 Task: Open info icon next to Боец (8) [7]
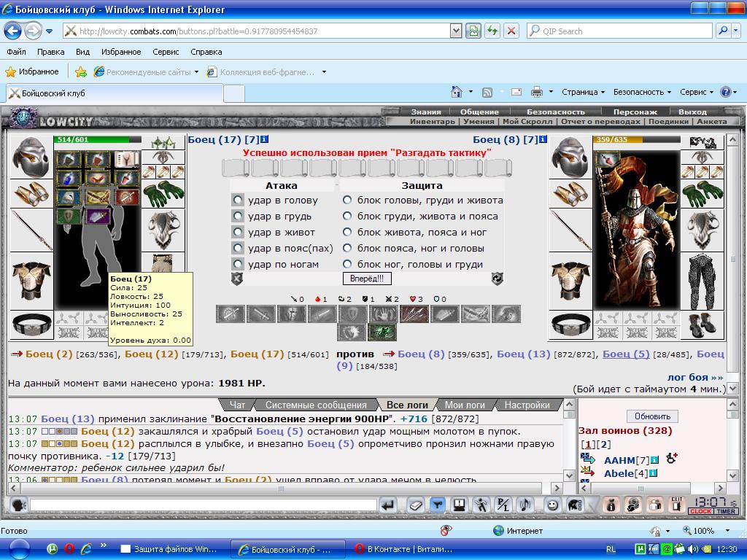click(x=543, y=139)
